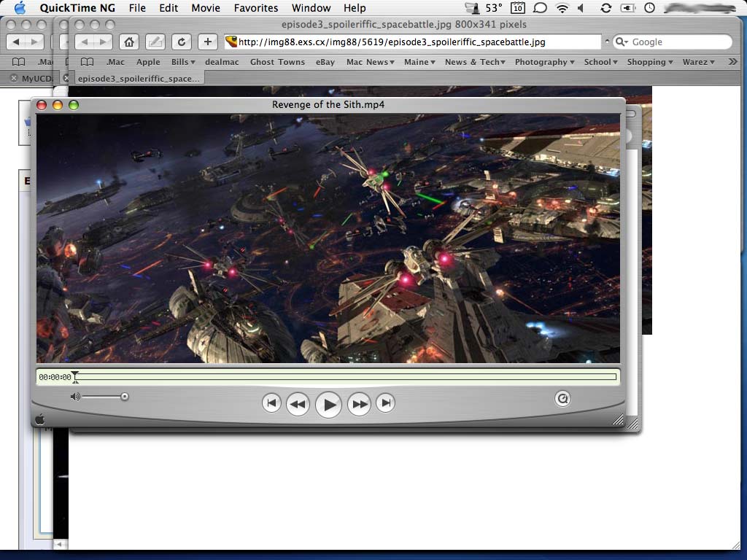This screenshot has height=560, width=747.
Task: Reload the page in Safari
Action: 182,42
